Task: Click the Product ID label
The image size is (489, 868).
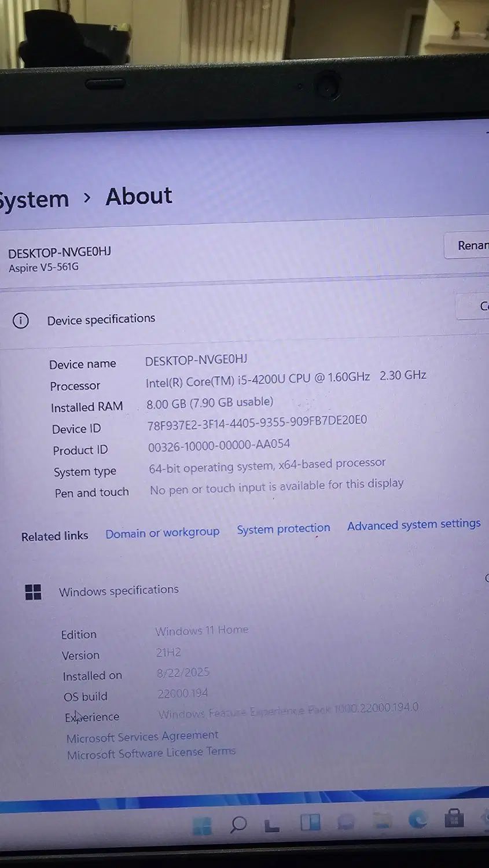Action: tap(80, 450)
